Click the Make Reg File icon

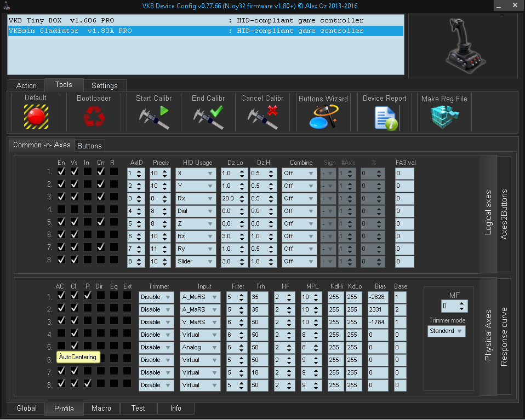[x=444, y=116]
